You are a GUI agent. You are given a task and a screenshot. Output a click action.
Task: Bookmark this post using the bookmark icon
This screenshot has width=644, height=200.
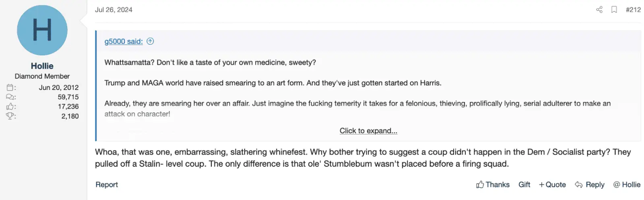(x=614, y=10)
